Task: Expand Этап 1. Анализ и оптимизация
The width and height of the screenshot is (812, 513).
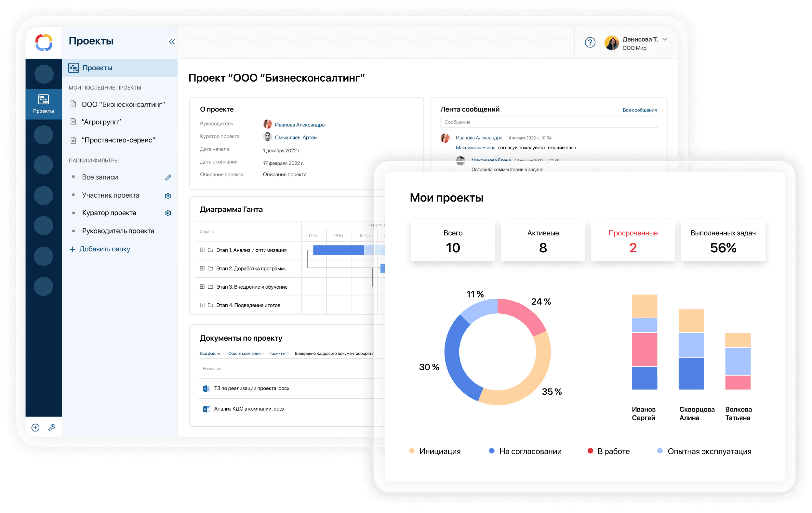Action: click(202, 250)
